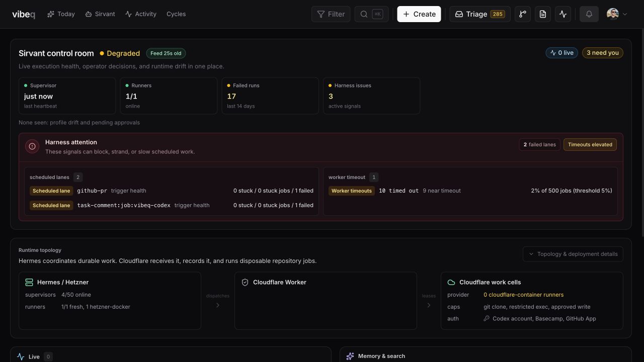Click the Worker timeouts tag
The height and width of the screenshot is (362, 644).
click(352, 191)
